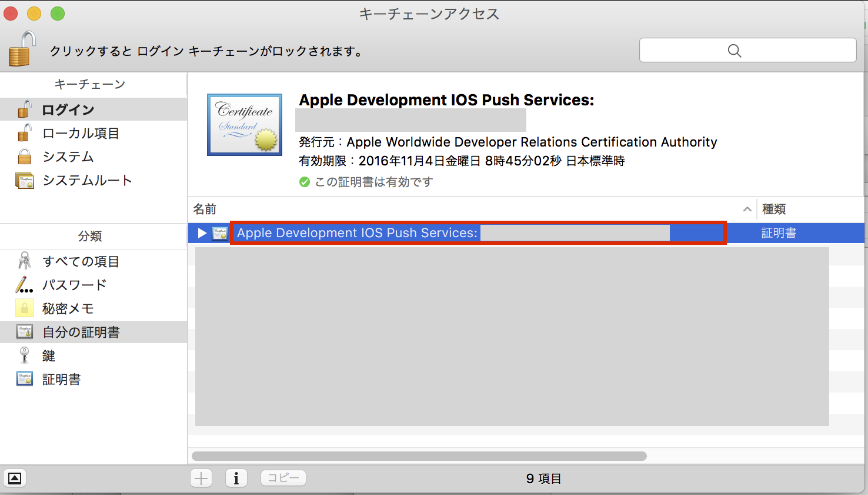868x495 pixels.
Task: Toggle the preview pane button at bottom-left
Action: [x=15, y=479]
